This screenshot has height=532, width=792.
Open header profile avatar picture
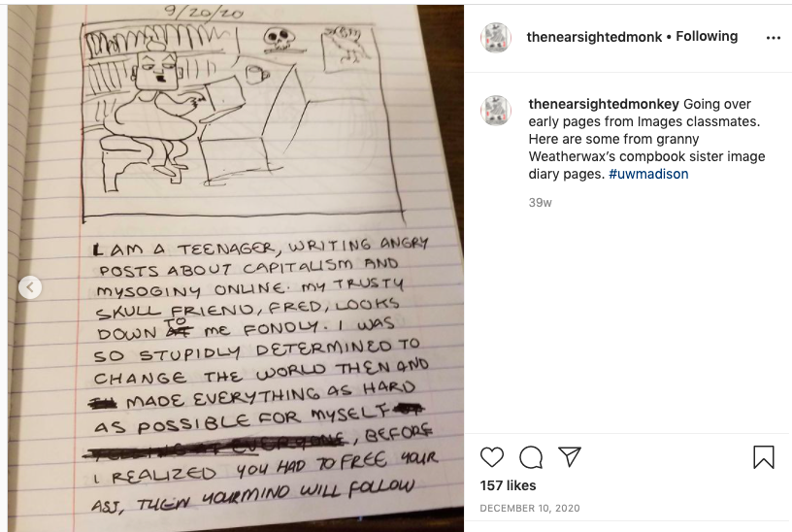496,38
